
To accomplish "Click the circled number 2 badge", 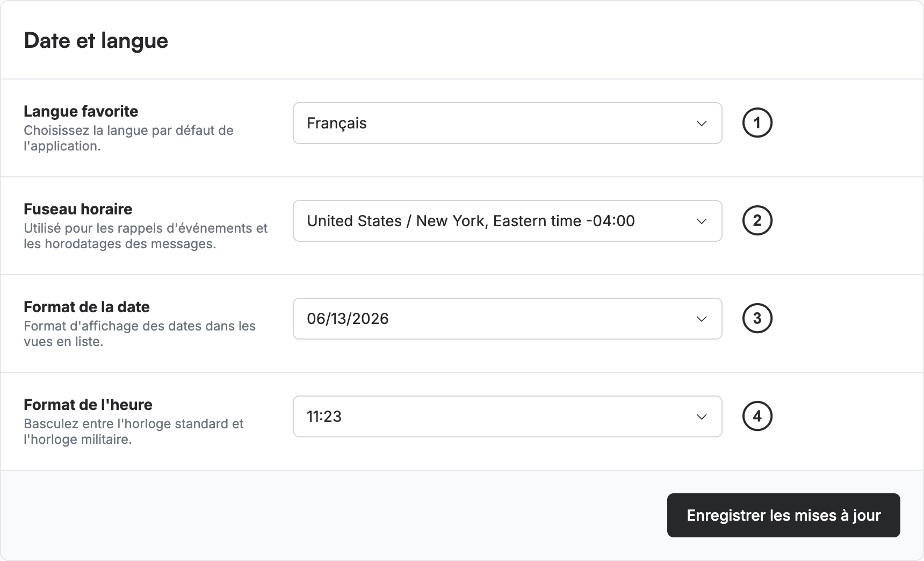I will [757, 221].
